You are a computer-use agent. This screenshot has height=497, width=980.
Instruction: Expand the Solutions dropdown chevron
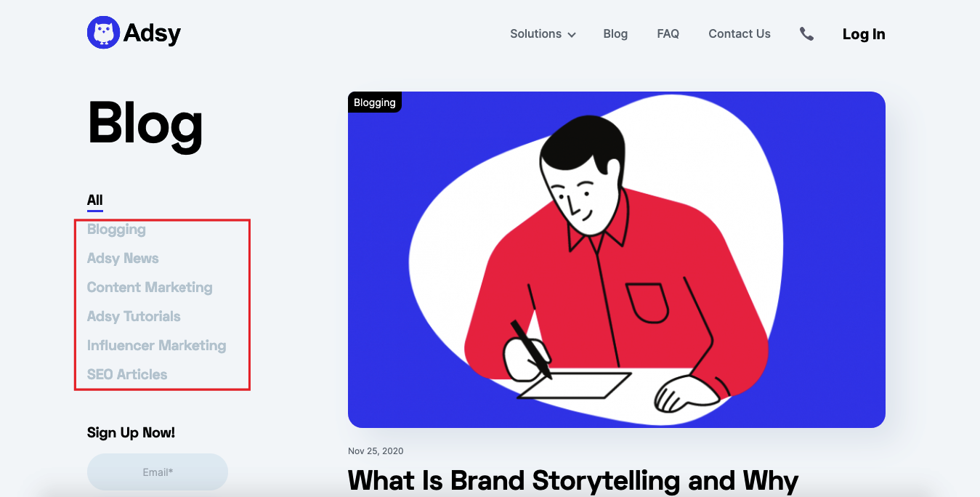tap(572, 35)
